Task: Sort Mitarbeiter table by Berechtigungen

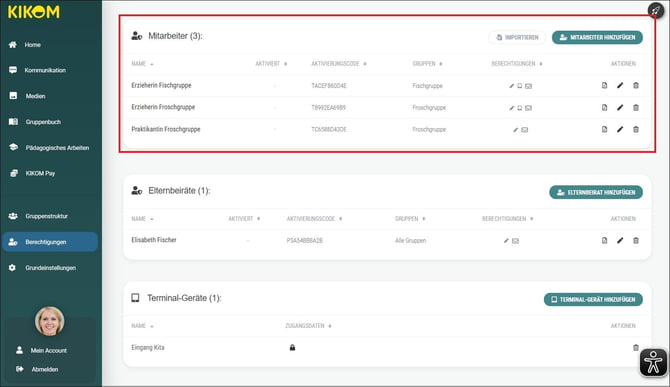Action: click(517, 64)
